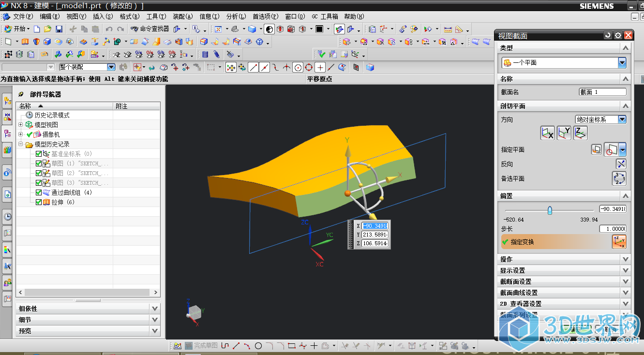Open the 插入(S) menu
The height and width of the screenshot is (355, 644).
(x=103, y=16)
